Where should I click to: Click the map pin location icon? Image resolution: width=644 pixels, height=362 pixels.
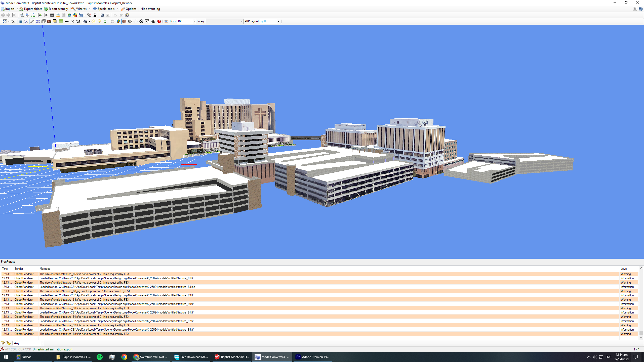click(x=27, y=15)
